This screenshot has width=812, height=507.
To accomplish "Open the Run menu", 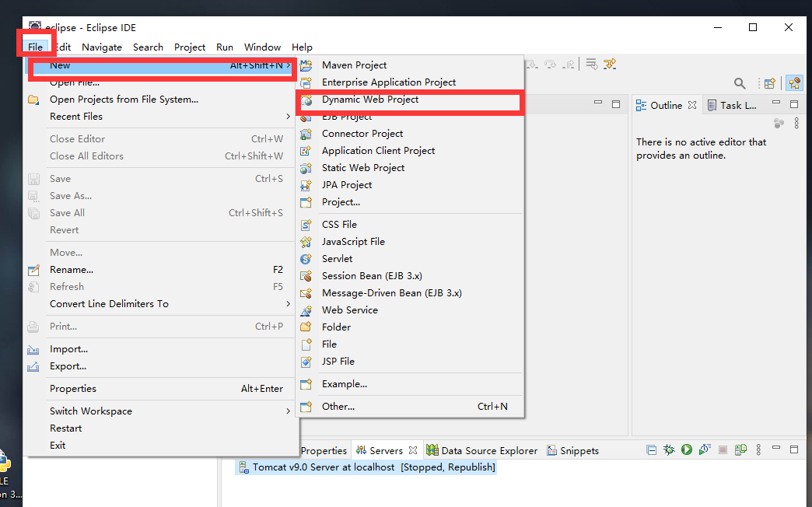I will tap(224, 47).
